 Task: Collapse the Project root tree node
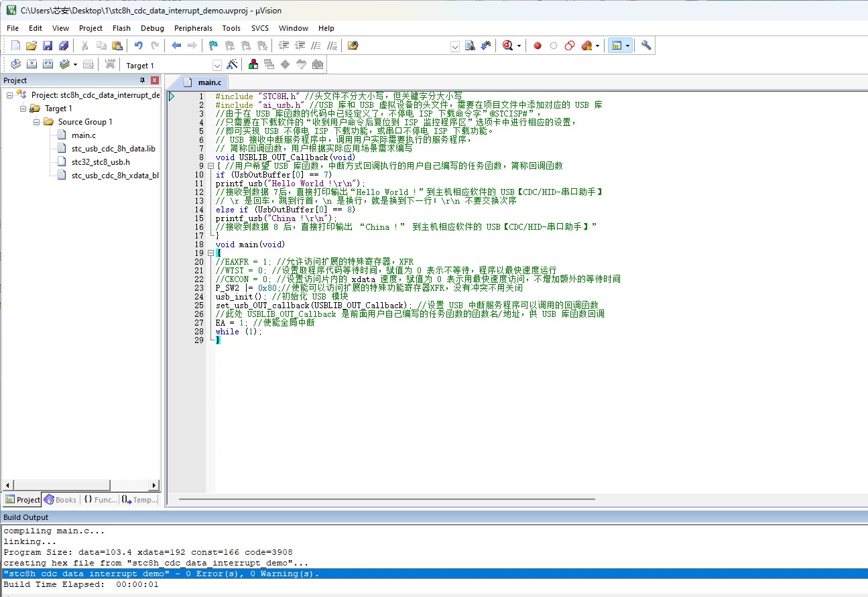click(x=10, y=95)
